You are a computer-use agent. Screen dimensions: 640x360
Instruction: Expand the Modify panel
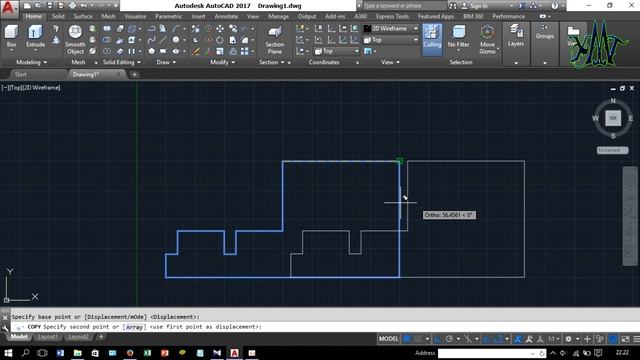[222, 62]
